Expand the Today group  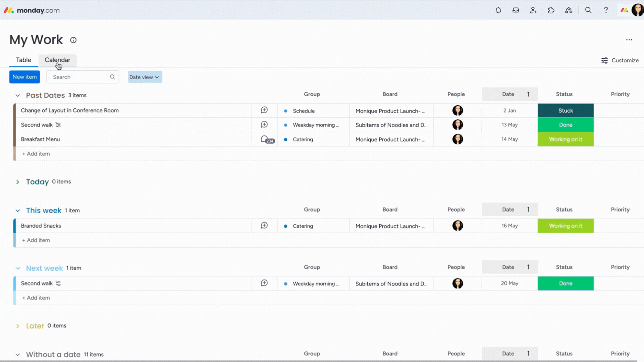pyautogui.click(x=17, y=182)
